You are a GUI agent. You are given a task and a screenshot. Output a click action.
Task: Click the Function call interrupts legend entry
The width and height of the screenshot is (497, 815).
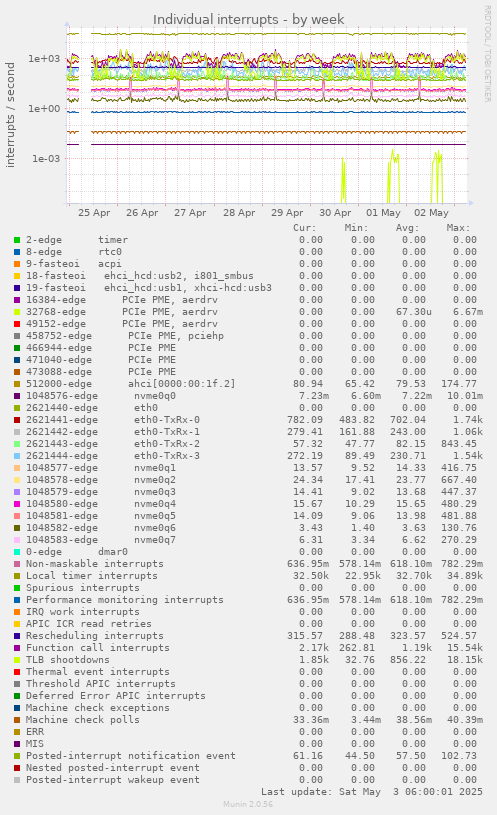(x=98, y=648)
